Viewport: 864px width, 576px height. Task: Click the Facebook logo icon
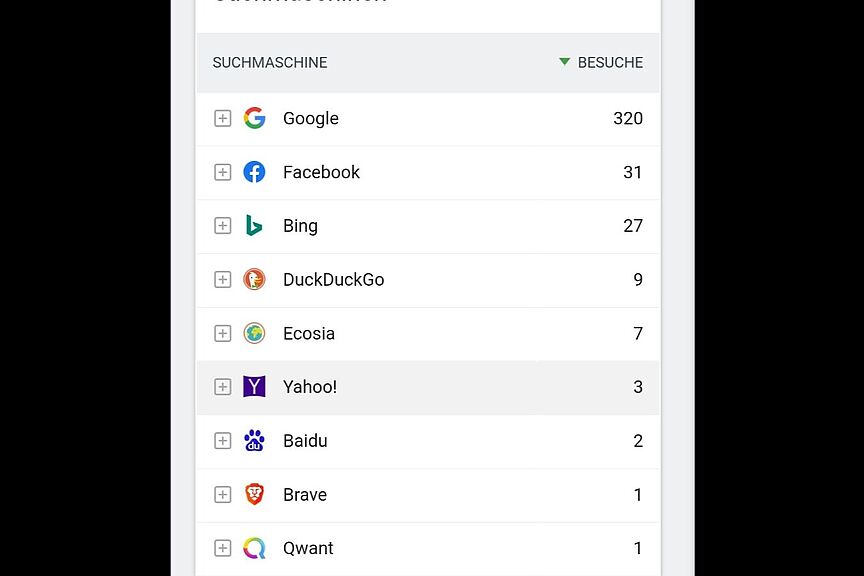pos(255,172)
